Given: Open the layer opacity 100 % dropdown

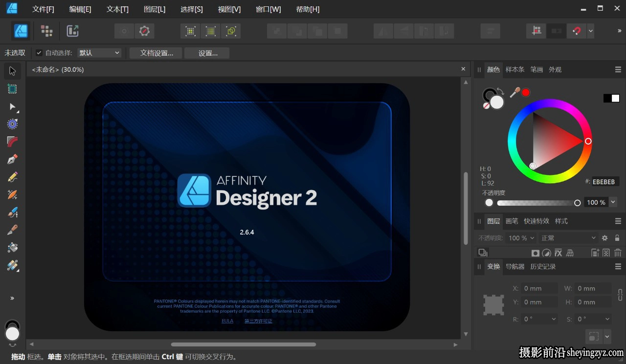Looking at the screenshot, I should (522, 238).
